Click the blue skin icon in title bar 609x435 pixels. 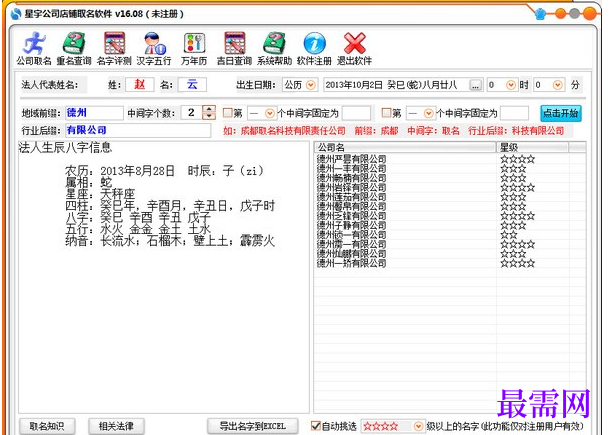click(x=541, y=14)
